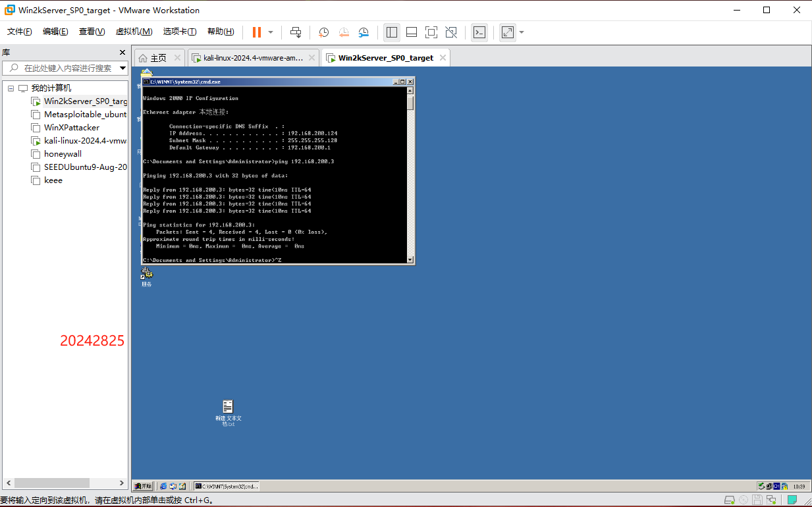812x507 pixels.
Task: Click the 服务 desktop shortcut icon
Action: pos(146,277)
